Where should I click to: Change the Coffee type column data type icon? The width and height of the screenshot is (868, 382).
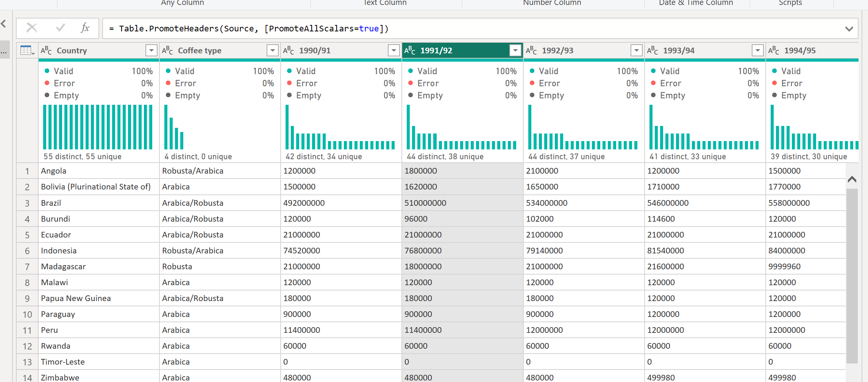[167, 50]
